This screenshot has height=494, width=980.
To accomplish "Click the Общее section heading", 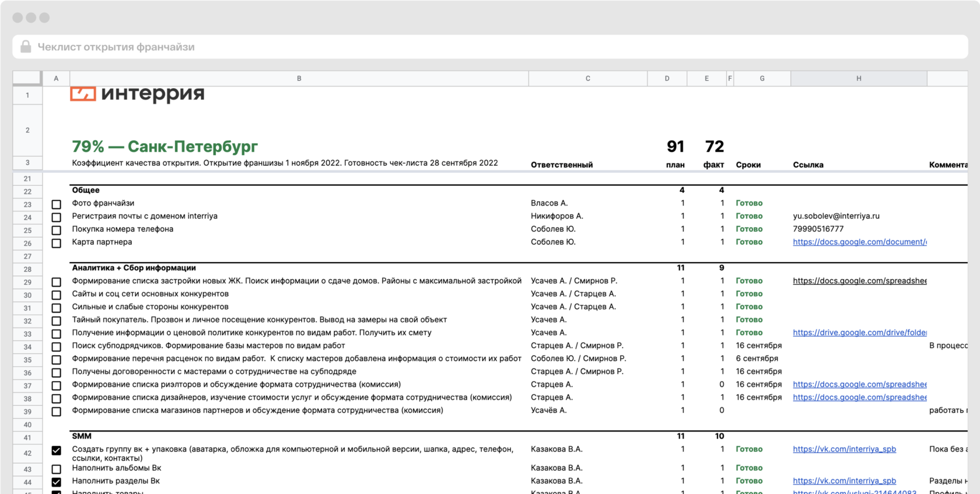I will pos(86,190).
